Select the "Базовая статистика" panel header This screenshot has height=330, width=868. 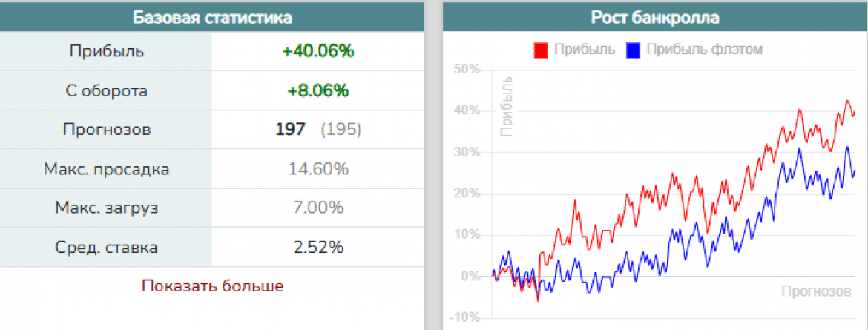click(212, 17)
